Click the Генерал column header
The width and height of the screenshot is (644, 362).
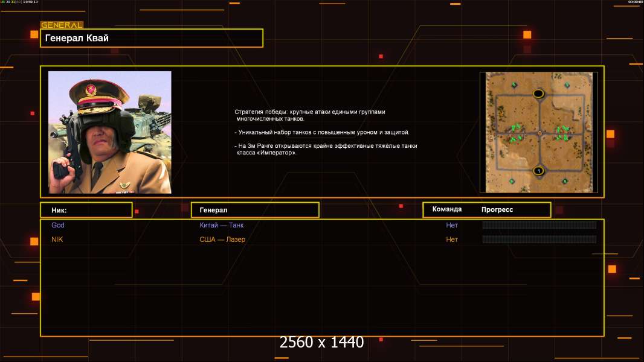tap(255, 210)
